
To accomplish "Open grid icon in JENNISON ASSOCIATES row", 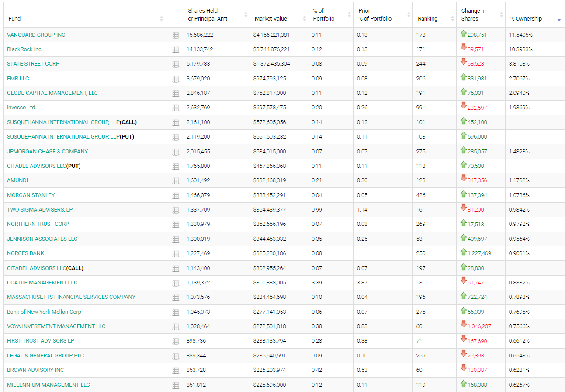I will click(x=176, y=239).
